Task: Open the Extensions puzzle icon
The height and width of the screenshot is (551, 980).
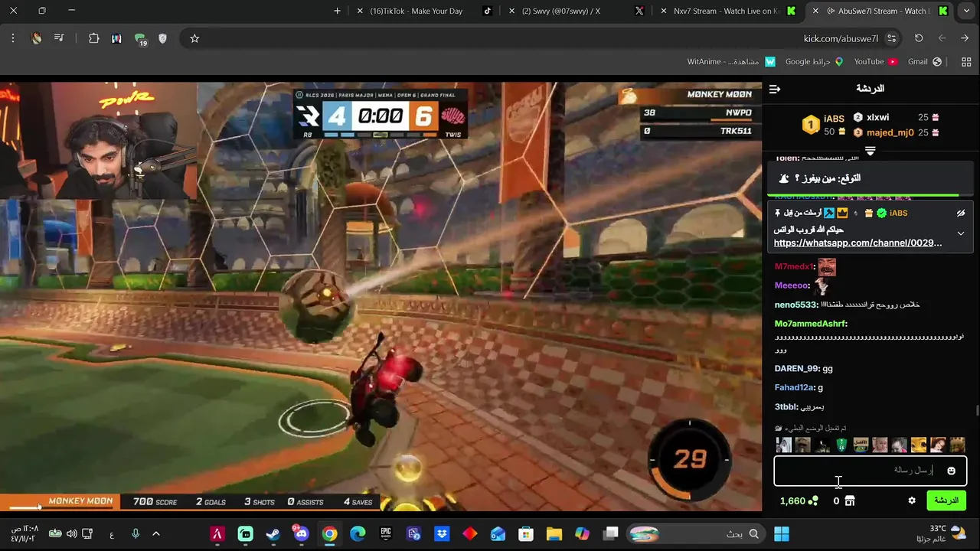Action: [x=93, y=38]
